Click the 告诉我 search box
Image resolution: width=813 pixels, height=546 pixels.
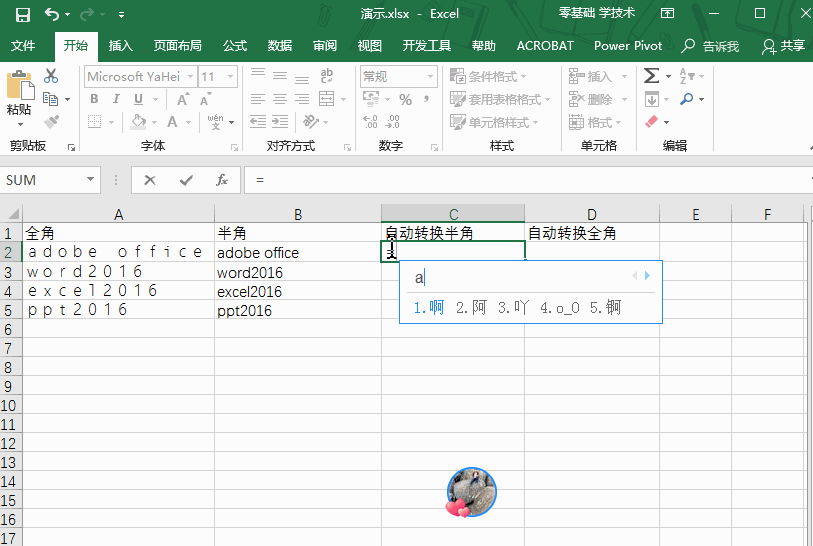710,46
